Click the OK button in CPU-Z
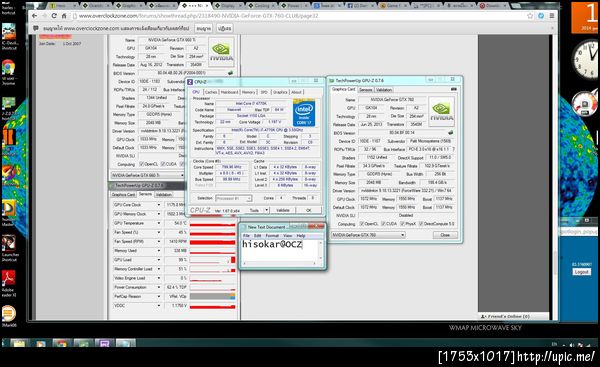Viewport: 600px width, 367px height. (308, 210)
